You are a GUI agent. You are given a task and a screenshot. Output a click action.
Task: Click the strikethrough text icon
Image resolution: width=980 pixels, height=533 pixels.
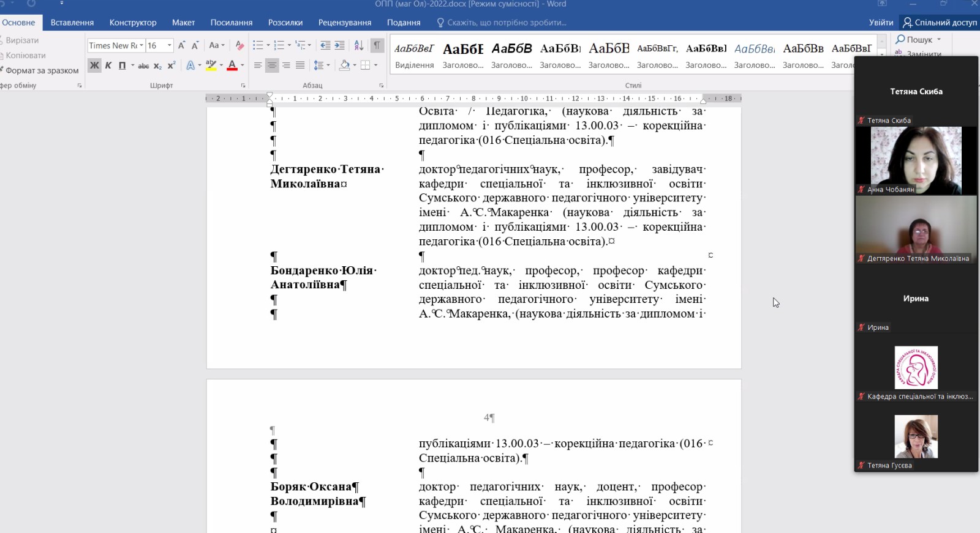[143, 65]
